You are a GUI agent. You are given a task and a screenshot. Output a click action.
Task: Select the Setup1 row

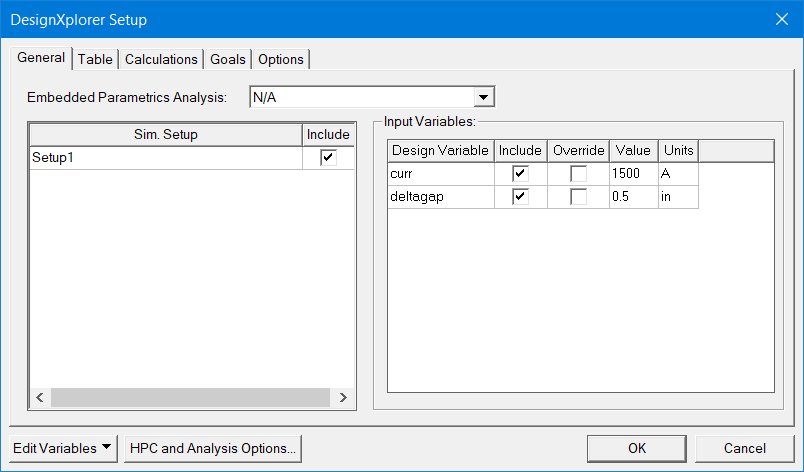click(x=166, y=157)
